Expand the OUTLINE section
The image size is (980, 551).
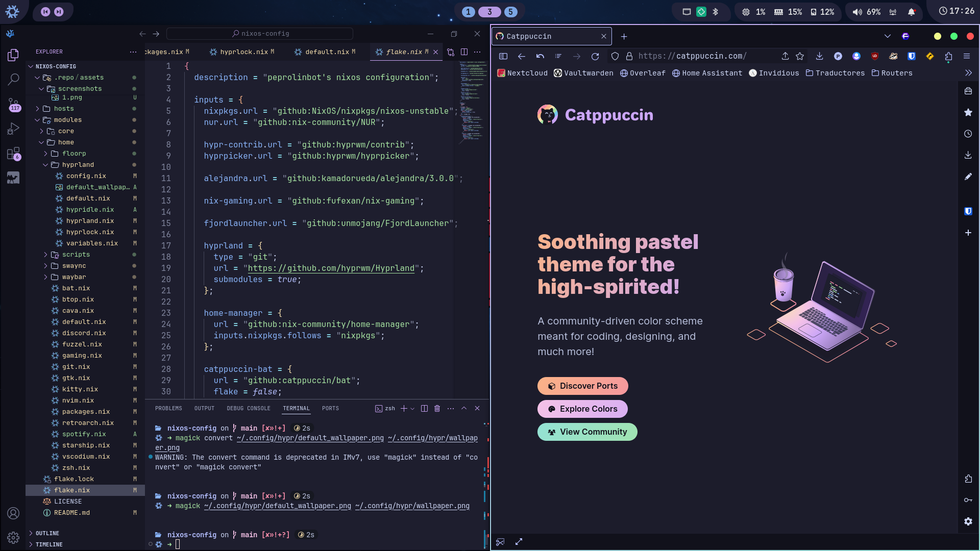(x=47, y=533)
